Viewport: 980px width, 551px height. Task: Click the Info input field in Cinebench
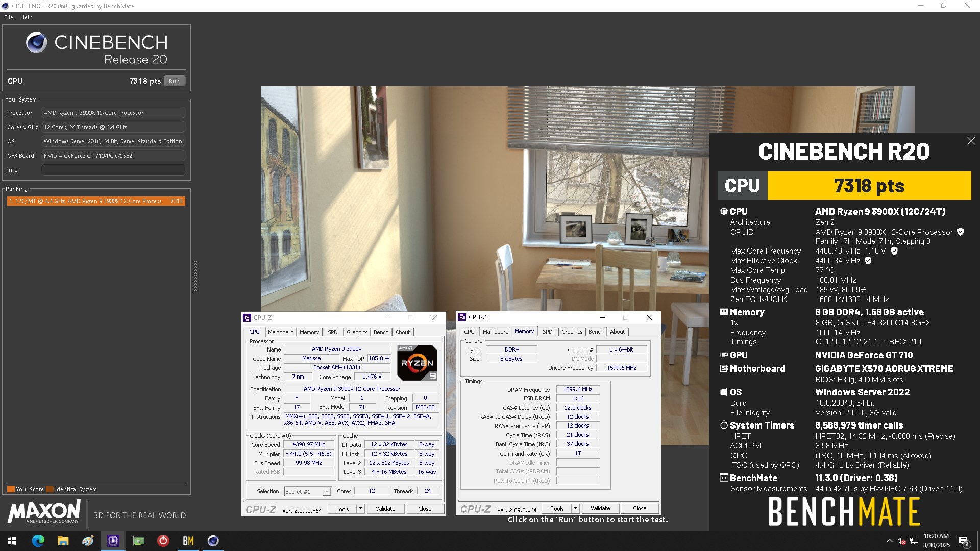point(113,170)
